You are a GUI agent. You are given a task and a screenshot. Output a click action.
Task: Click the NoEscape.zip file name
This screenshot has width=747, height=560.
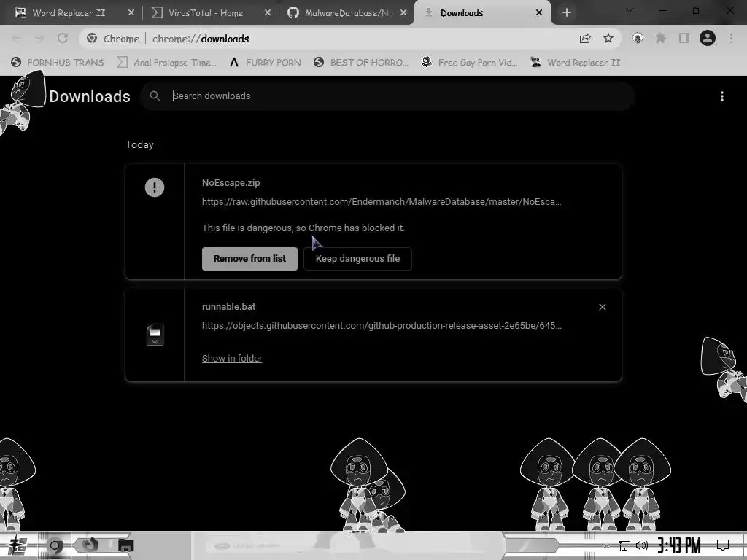click(231, 183)
